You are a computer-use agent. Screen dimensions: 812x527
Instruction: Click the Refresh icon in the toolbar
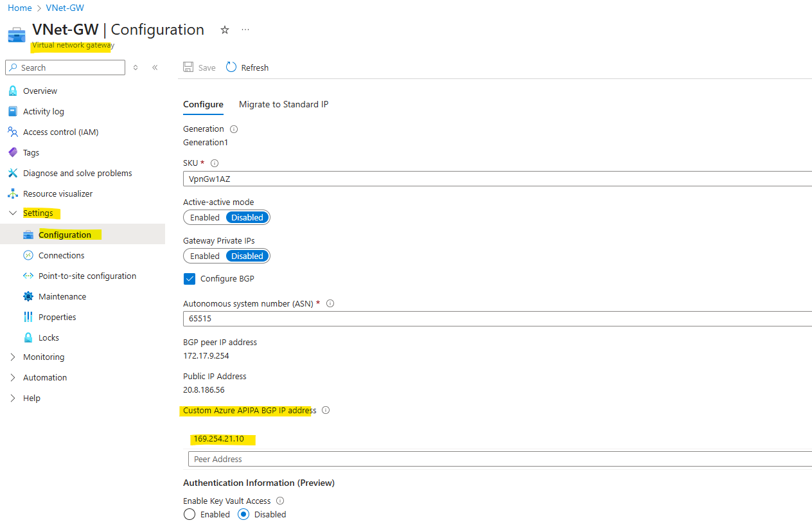click(x=231, y=67)
